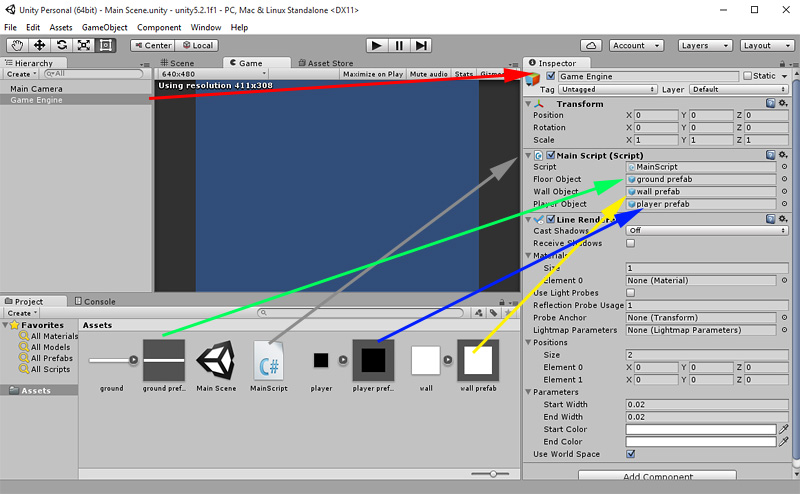Open the Start Color swatch
Screen dimensions: 800x494
coord(701,429)
